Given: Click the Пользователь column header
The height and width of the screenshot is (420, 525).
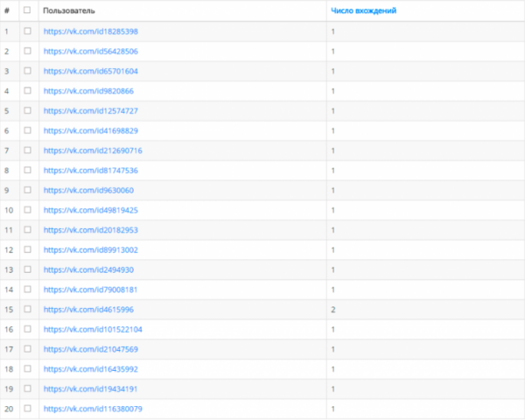Looking at the screenshot, I should tap(69, 10).
